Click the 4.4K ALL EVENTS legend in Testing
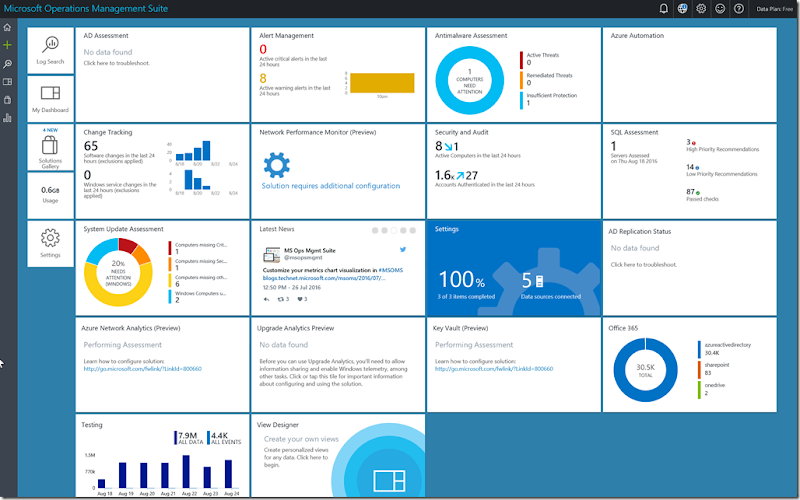 (x=224, y=438)
